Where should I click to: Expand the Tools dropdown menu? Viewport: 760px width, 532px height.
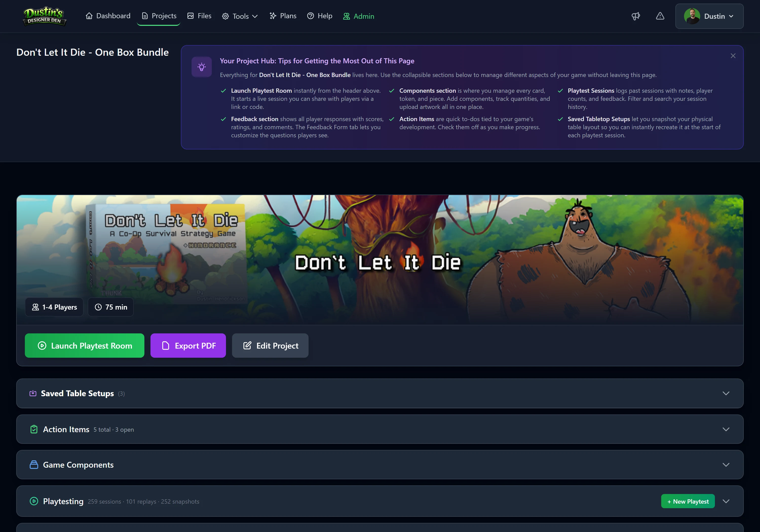(240, 16)
